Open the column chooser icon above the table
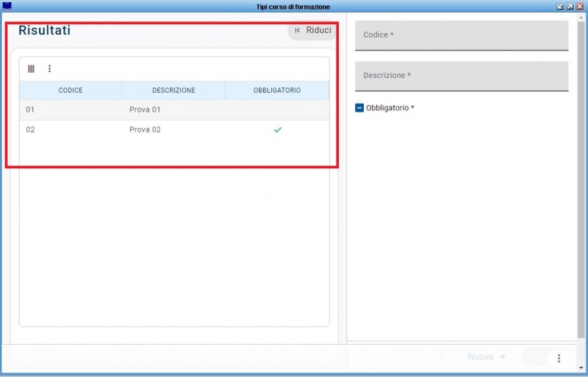 [31, 68]
